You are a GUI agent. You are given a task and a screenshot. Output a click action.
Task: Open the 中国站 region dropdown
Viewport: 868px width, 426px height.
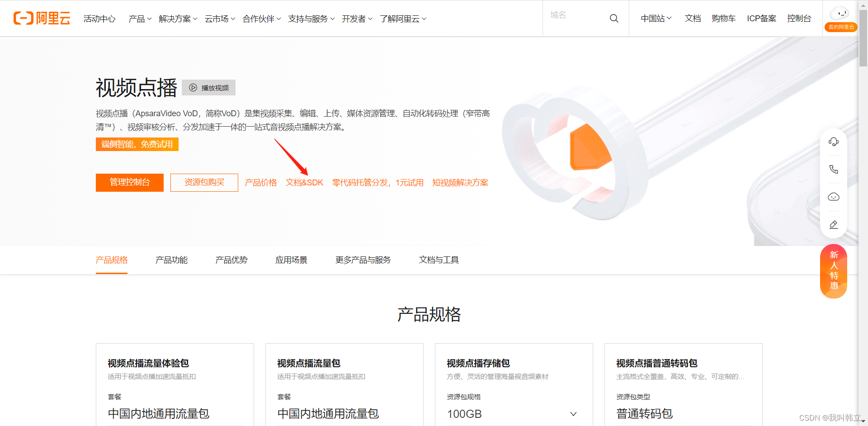click(x=656, y=18)
